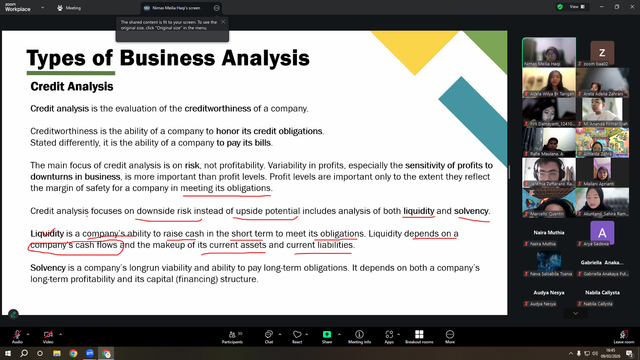Image resolution: width=640 pixels, height=360 pixels.
Task: Unmute microphone with the Audio button
Action: click(17, 336)
